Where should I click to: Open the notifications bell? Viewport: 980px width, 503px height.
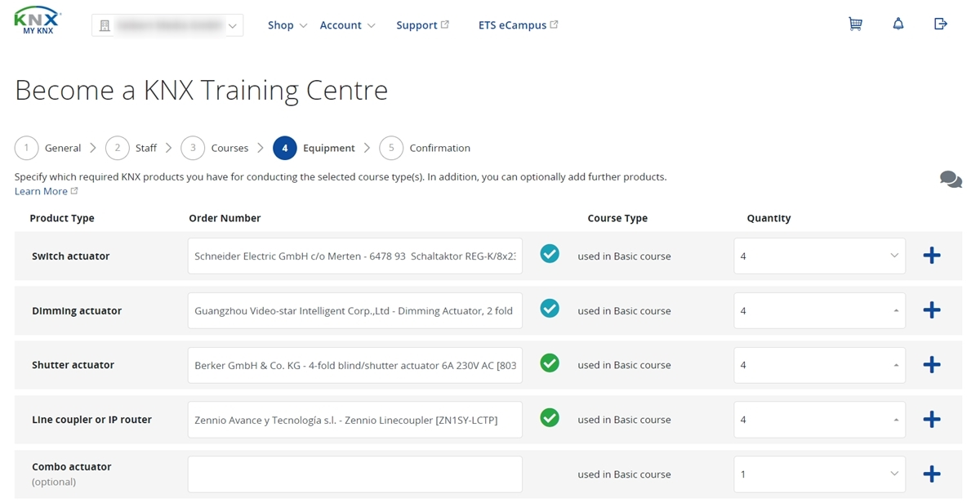click(x=898, y=24)
